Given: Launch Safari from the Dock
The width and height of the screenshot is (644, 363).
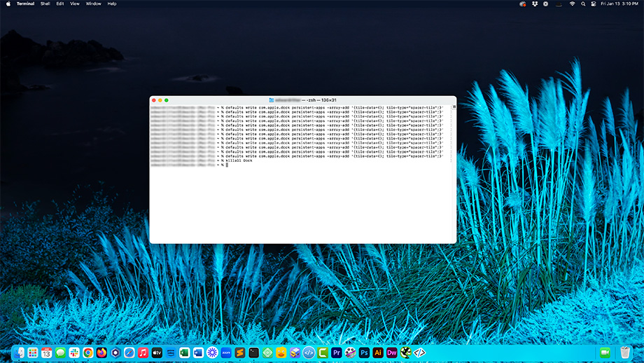Looking at the screenshot, I should coord(129,352).
